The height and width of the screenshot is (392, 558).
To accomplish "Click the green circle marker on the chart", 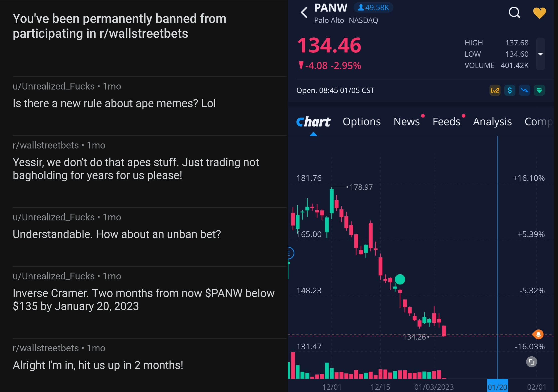I will pyautogui.click(x=400, y=279).
